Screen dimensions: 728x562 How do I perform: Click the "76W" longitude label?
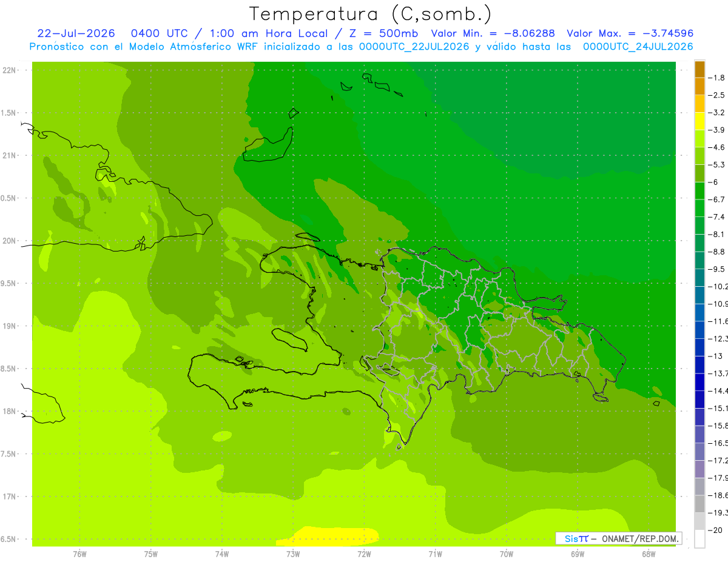click(x=79, y=554)
